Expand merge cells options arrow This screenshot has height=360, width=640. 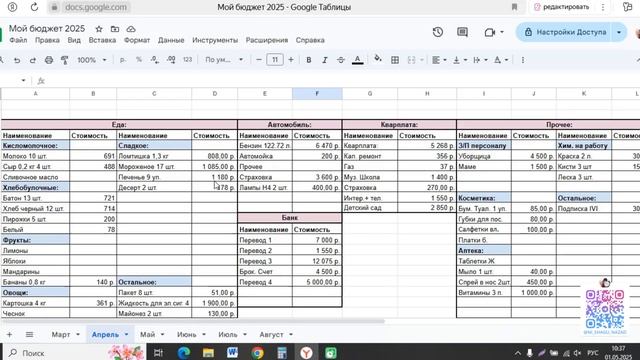(422, 60)
